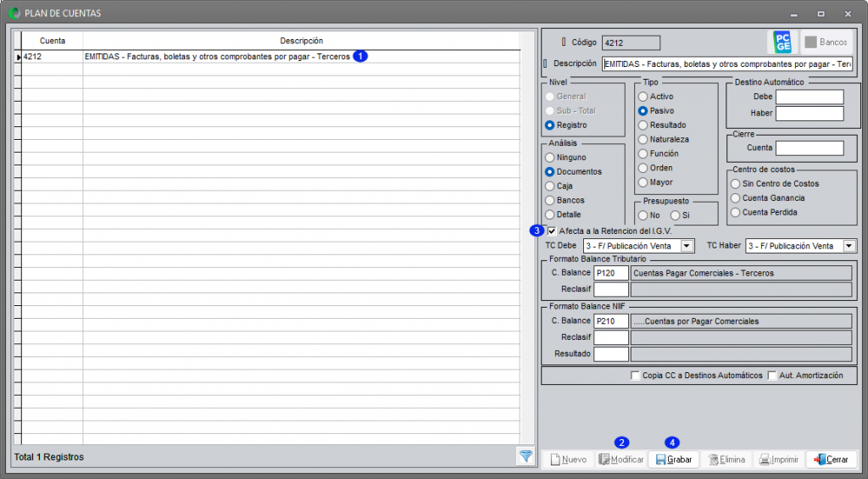
Task: Open the TC Debe dropdown
Action: click(x=687, y=246)
